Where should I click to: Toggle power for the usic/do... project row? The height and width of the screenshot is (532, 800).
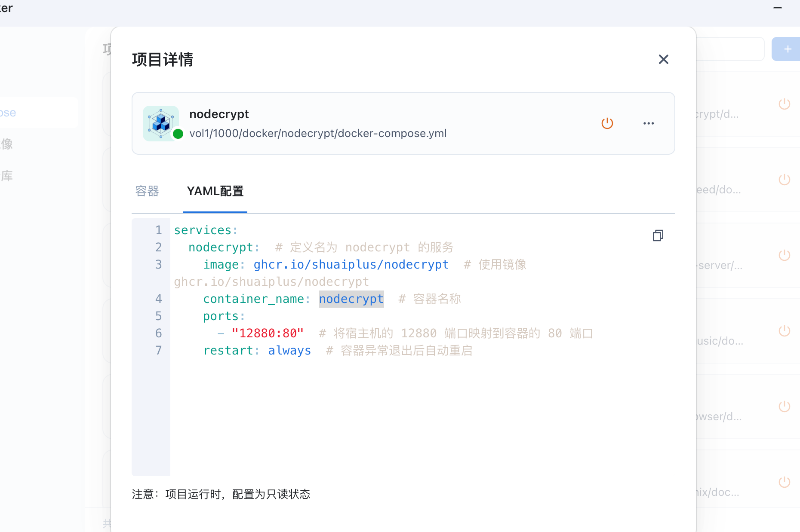pyautogui.click(x=784, y=331)
